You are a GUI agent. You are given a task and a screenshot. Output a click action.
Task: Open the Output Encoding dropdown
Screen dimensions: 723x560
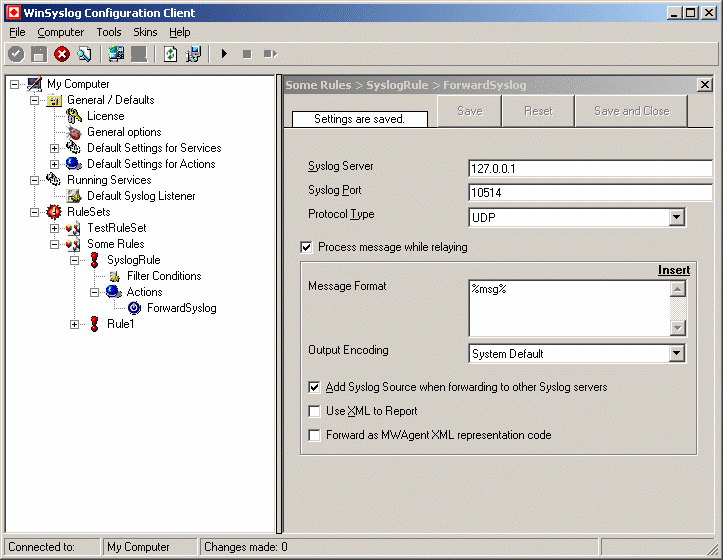(x=676, y=354)
